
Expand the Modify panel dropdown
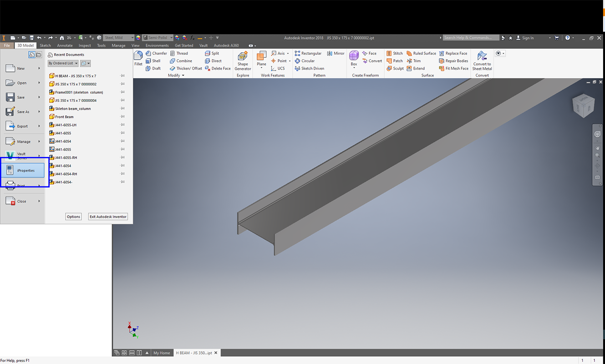pos(176,76)
